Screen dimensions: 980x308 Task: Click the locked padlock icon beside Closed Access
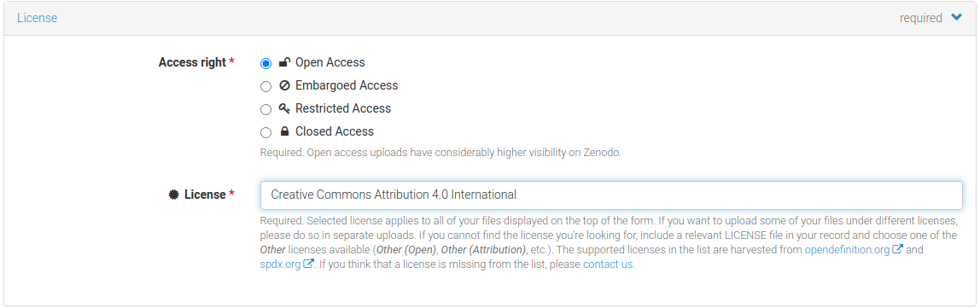coord(284,132)
